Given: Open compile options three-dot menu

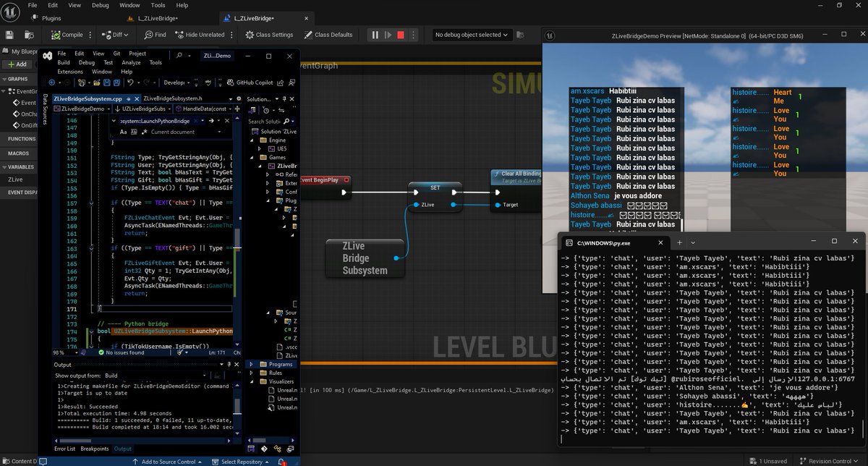Looking at the screenshot, I should click(91, 34).
